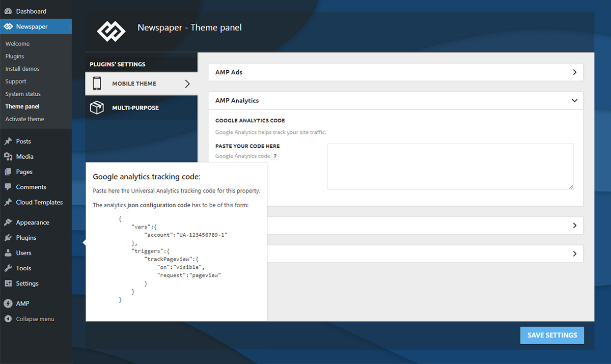Click the Plugins plug icon

8,238
